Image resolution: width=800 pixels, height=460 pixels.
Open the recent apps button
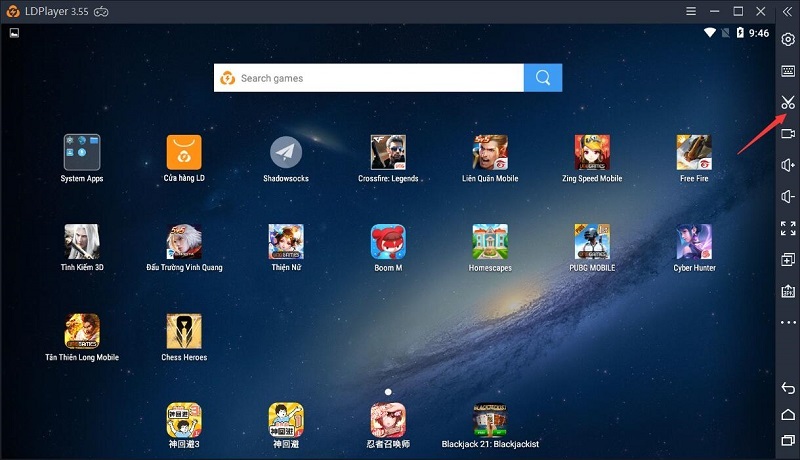pyautogui.click(x=788, y=440)
